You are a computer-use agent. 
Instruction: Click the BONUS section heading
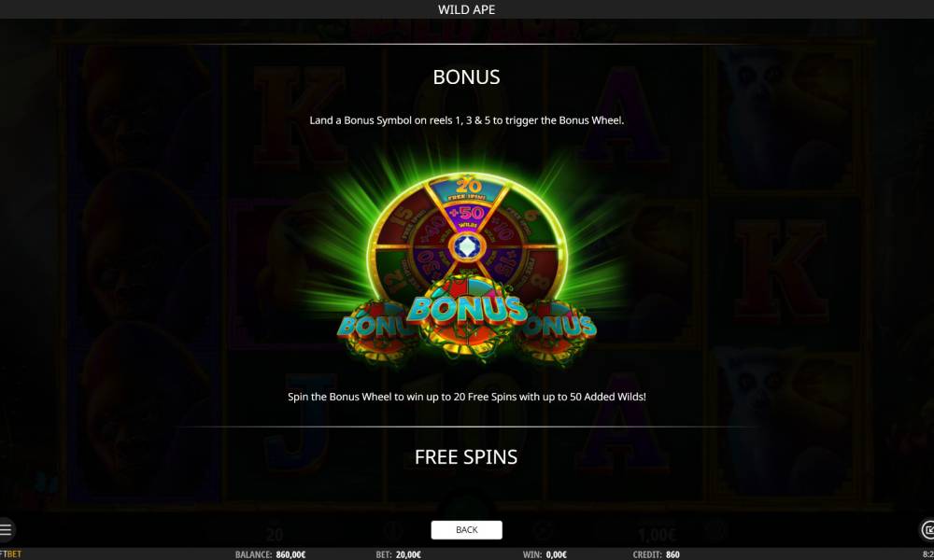(466, 77)
